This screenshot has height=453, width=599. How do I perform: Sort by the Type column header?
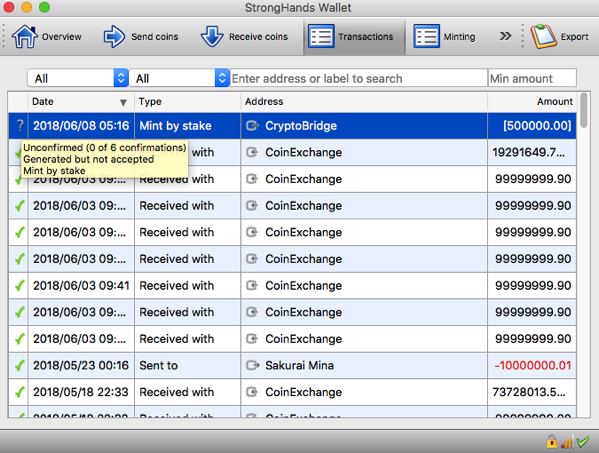(187, 102)
